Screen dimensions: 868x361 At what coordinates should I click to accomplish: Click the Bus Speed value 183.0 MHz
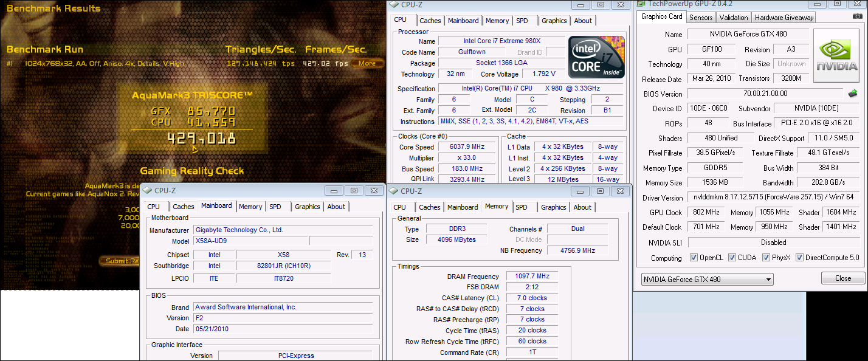point(467,168)
